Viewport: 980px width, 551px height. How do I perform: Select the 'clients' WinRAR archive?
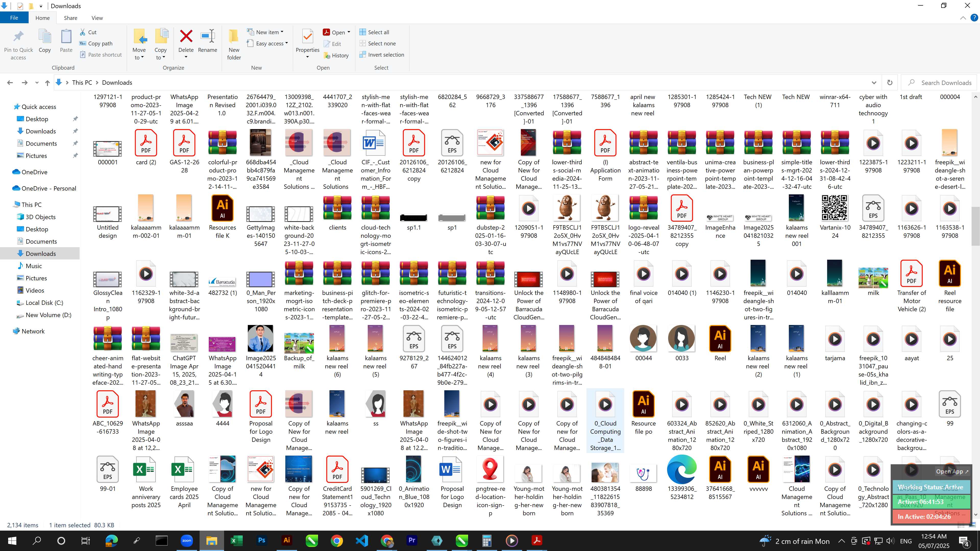(337, 213)
